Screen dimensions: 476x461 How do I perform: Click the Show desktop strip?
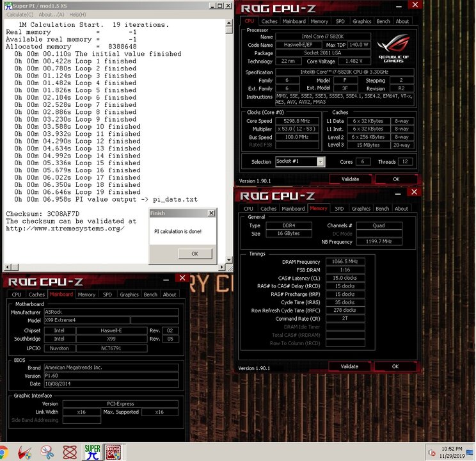coord(471,452)
